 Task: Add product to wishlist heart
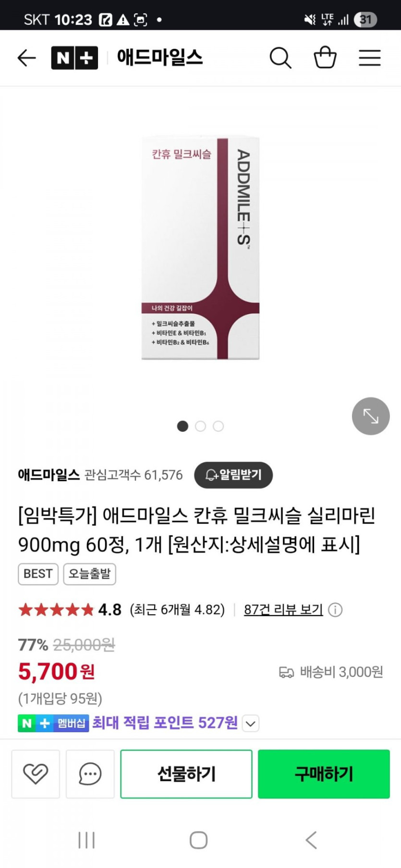pos(36,774)
